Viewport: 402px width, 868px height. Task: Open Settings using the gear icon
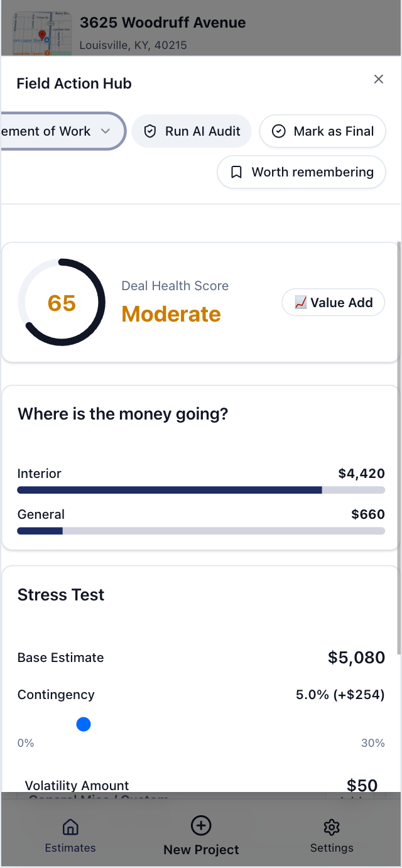tap(331, 827)
